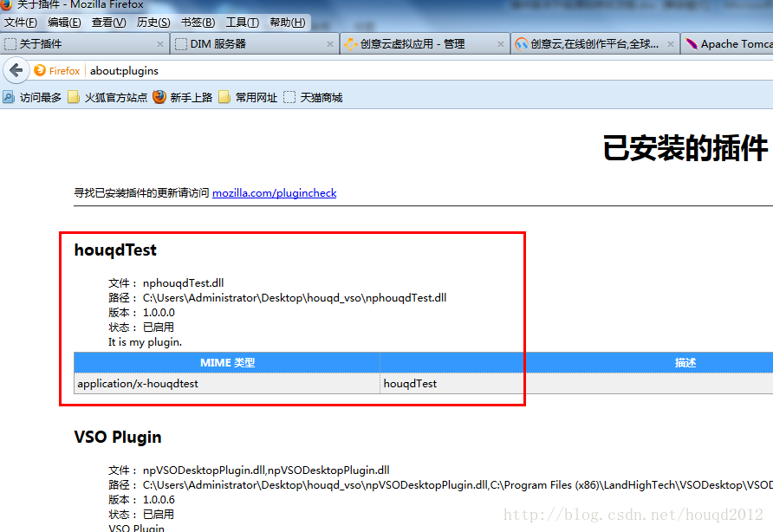The width and height of the screenshot is (773, 532).
Task: Switch to the DIM 服务器 tab
Action: pos(255,44)
